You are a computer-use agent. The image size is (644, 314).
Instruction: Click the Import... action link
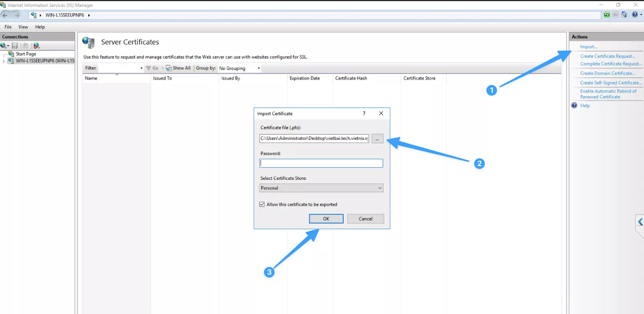[x=588, y=47]
